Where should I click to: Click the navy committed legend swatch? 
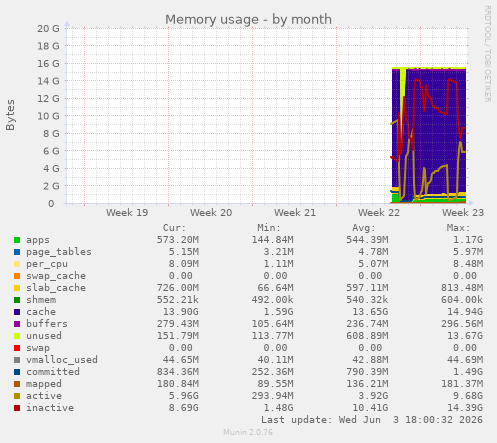coord(17,372)
